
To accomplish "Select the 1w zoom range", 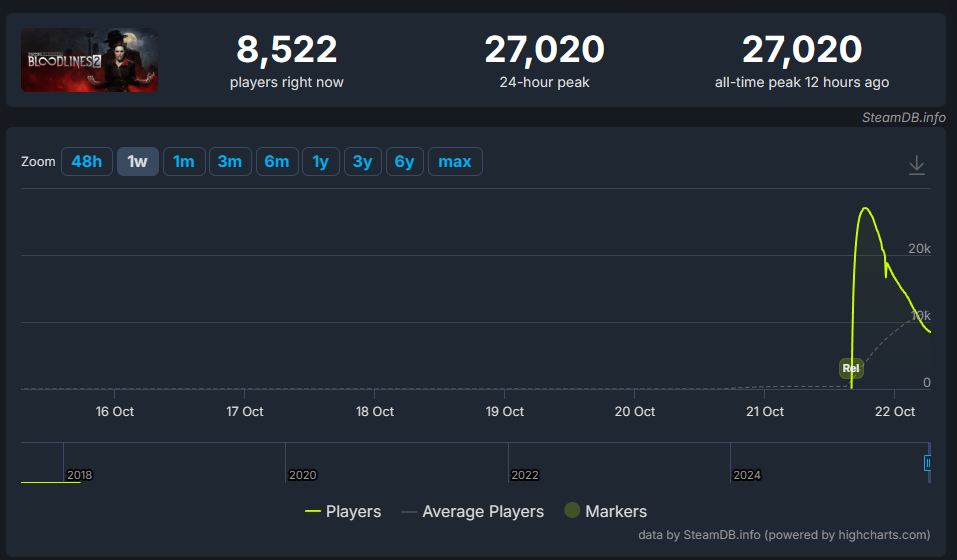I will [138, 162].
